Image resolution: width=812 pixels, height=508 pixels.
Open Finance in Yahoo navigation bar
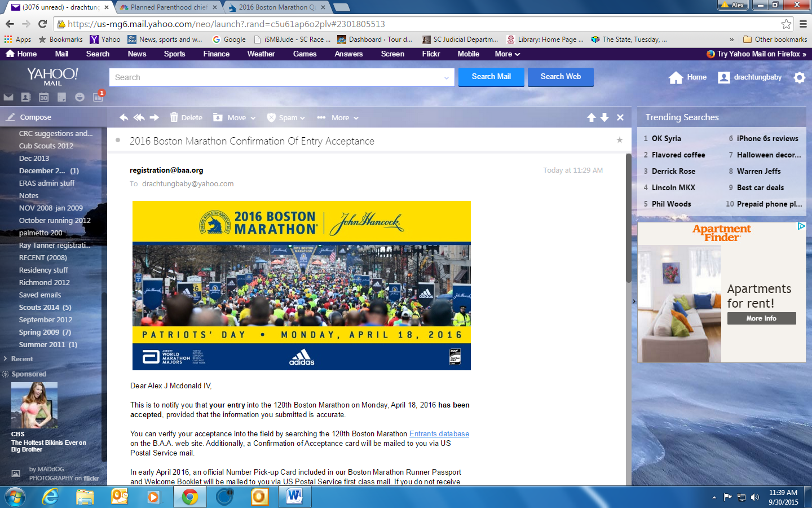pos(216,54)
